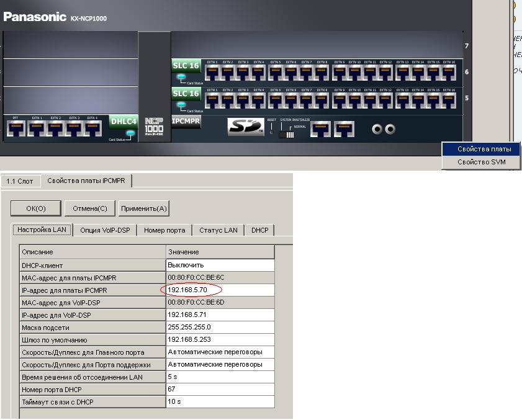Click EXTN 8 port on slot 6 SLC 16
The height and width of the screenshot is (420, 522).
pos(322,73)
